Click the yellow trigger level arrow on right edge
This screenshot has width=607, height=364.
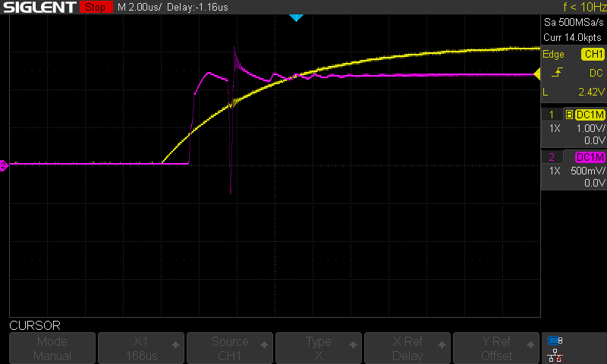point(537,74)
